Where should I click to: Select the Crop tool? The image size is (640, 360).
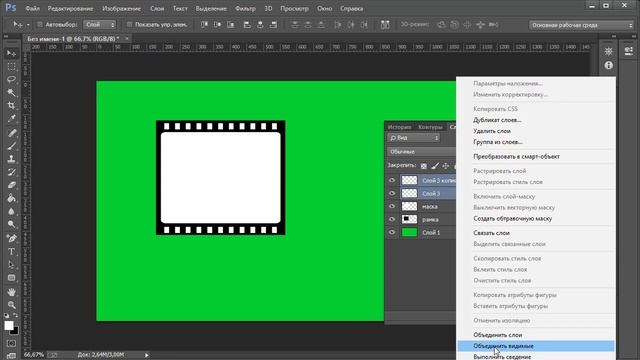pyautogui.click(x=11, y=105)
